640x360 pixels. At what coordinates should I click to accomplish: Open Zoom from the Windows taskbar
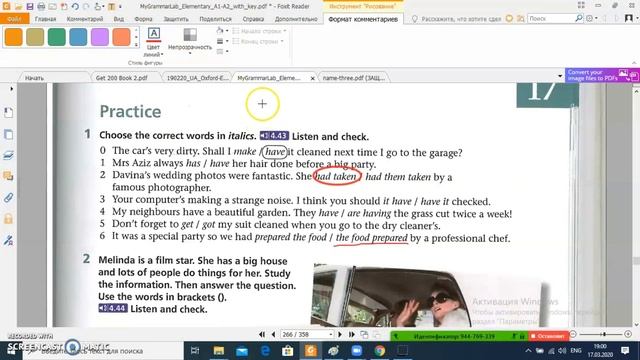[x=357, y=351]
